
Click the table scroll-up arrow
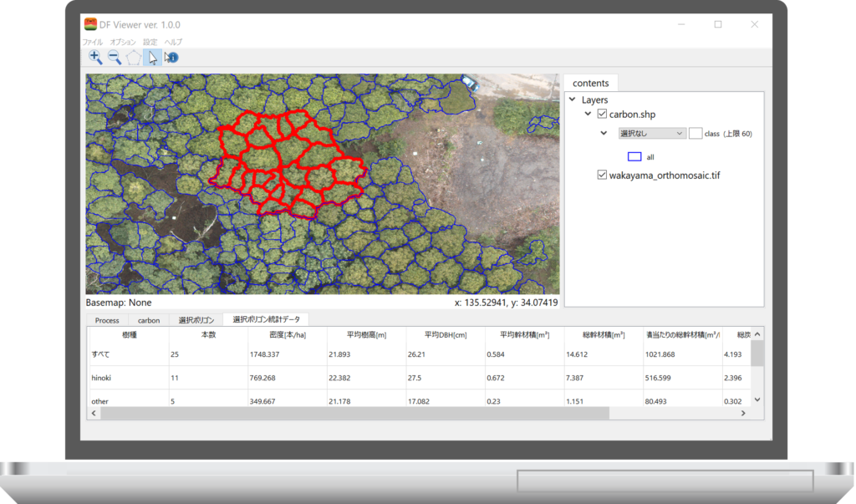point(757,334)
